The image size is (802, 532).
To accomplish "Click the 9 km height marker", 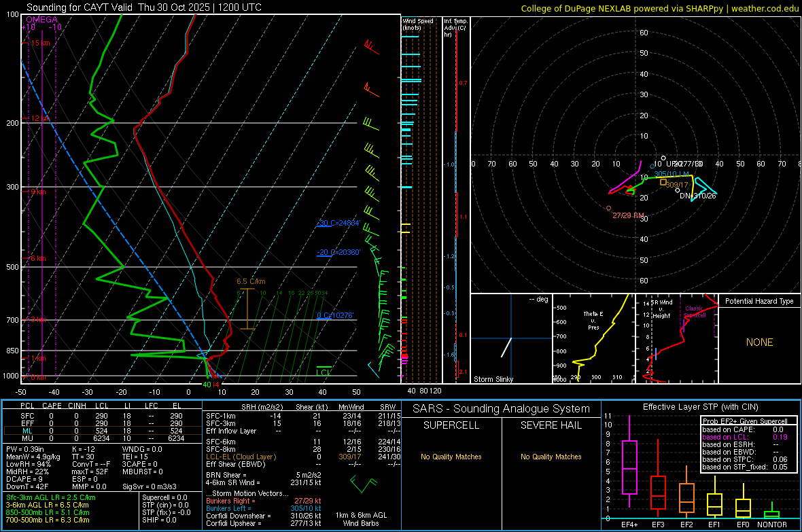I will (x=38, y=192).
